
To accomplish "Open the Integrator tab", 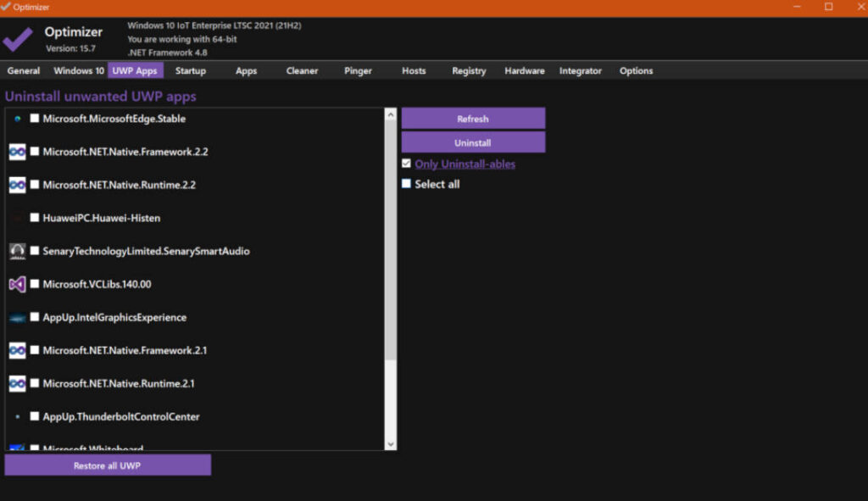I will coord(580,71).
